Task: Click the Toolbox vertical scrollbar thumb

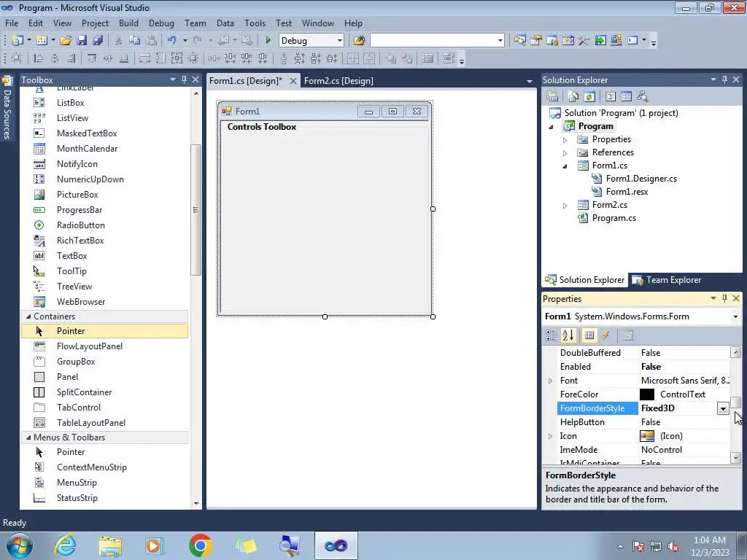Action: (x=196, y=209)
